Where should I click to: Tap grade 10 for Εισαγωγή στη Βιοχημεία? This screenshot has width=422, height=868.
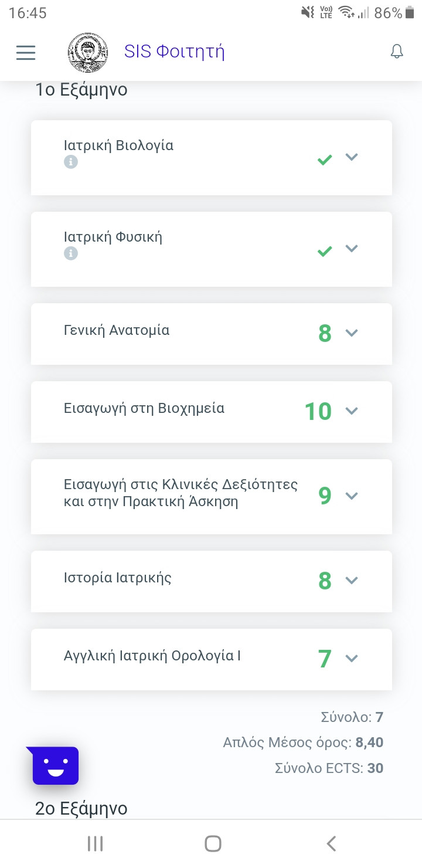coord(318,411)
